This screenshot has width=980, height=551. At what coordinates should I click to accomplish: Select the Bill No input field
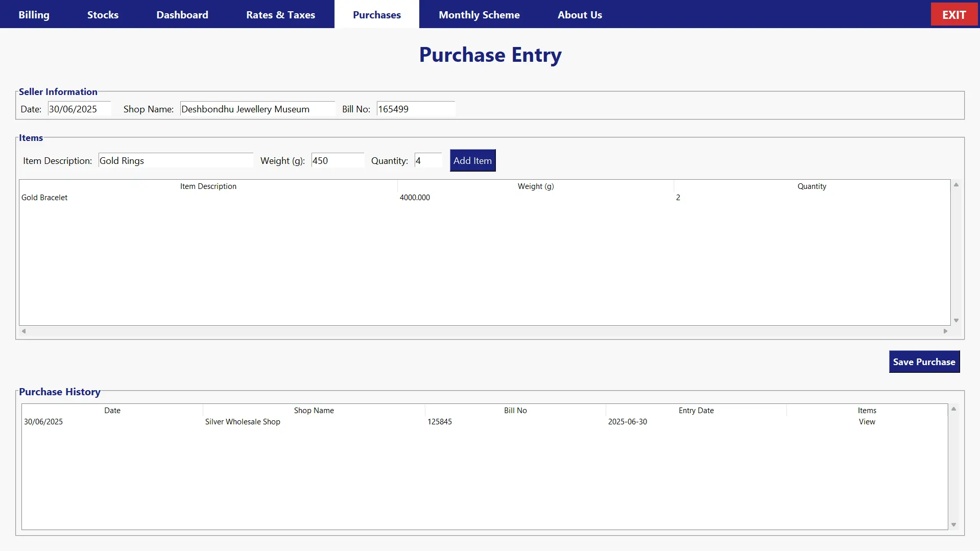pyautogui.click(x=415, y=109)
